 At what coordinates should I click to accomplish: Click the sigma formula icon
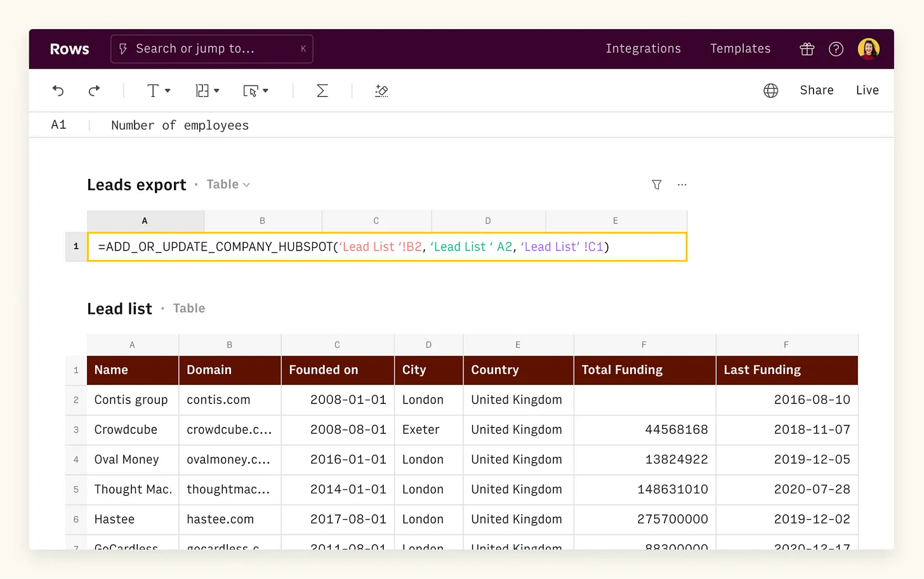coord(322,91)
